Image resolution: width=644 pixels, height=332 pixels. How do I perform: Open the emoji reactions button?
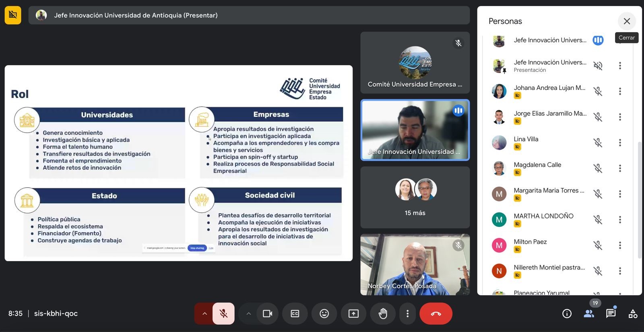click(x=324, y=313)
